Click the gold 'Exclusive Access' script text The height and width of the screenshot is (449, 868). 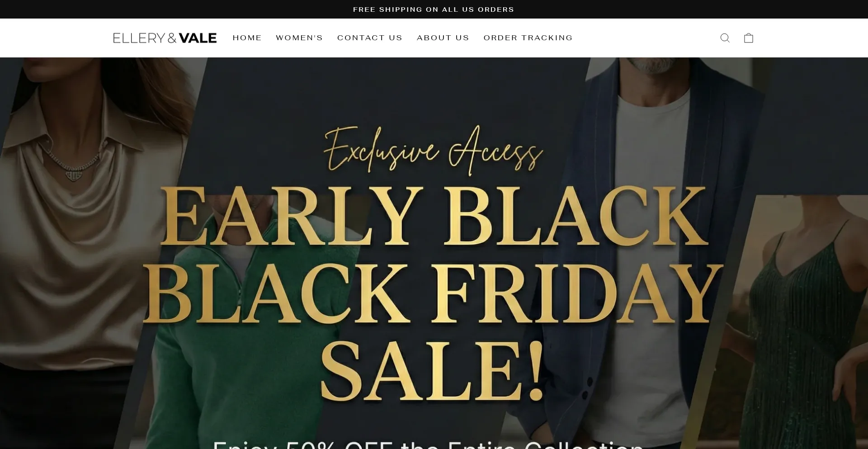click(x=433, y=151)
